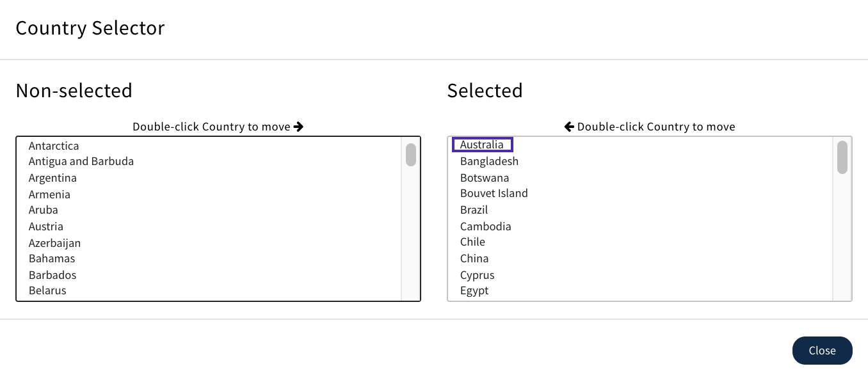The height and width of the screenshot is (380, 868).
Task: Click the Close button
Action: [822, 351]
